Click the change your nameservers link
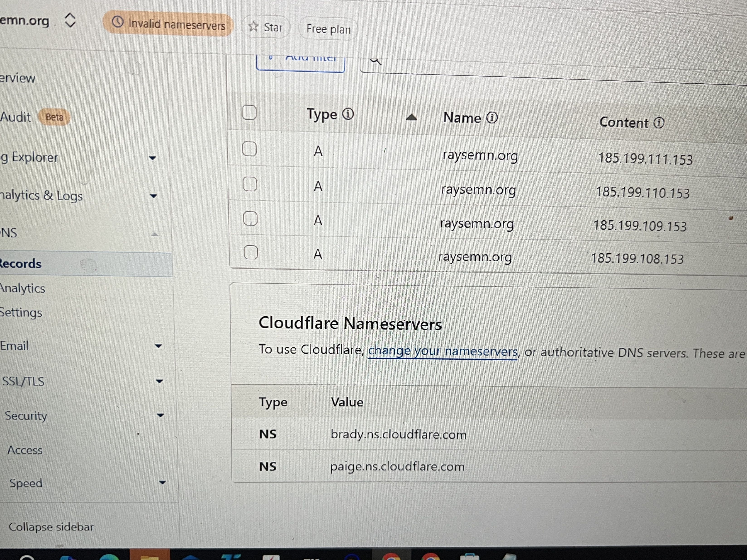This screenshot has width=747, height=560. [442, 351]
